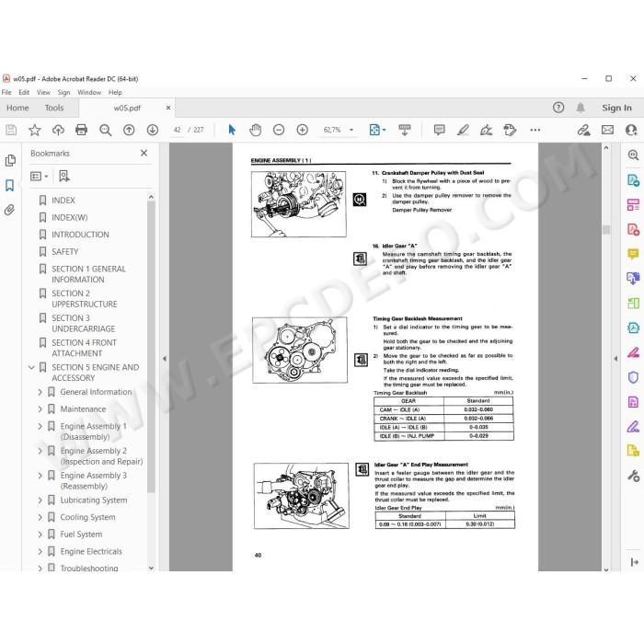Switch to the Home tab
Screen dimensions: 644x644
pos(17,108)
